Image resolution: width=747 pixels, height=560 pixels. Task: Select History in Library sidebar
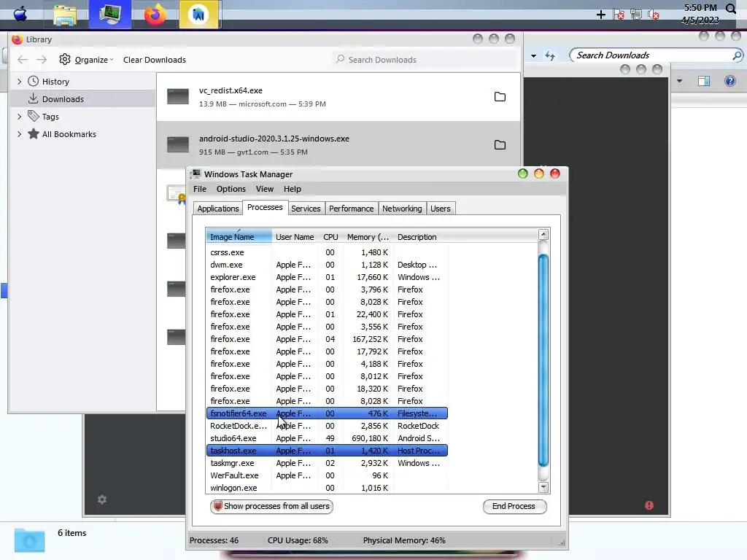coord(55,82)
